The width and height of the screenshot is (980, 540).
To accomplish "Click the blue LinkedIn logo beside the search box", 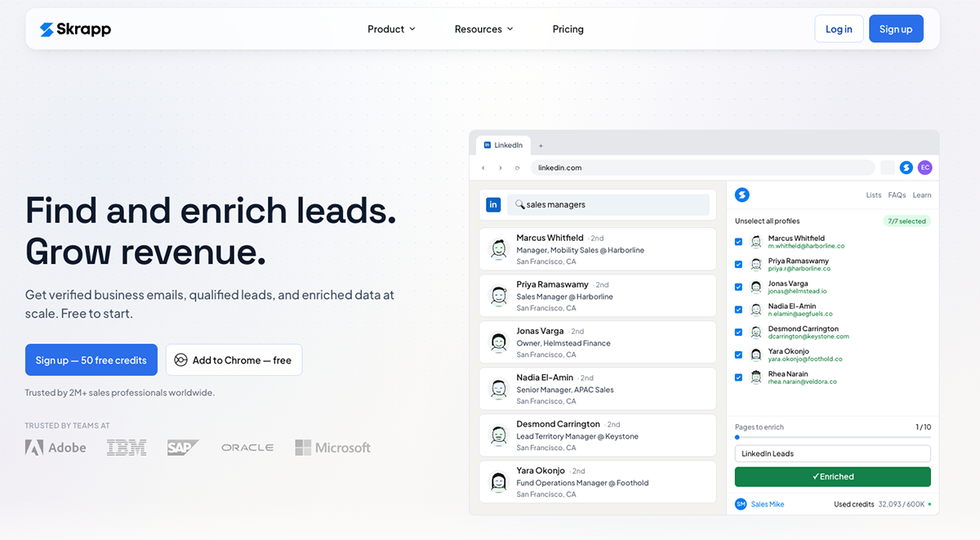I will click(493, 204).
